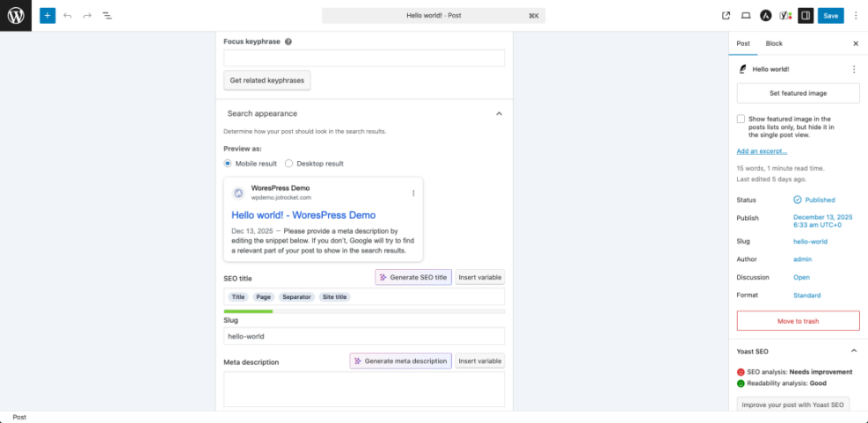Screen dimensions: 868x423
Task: Click the "15 words, 1 minute read time" text
Action: pyautogui.click(x=781, y=168)
